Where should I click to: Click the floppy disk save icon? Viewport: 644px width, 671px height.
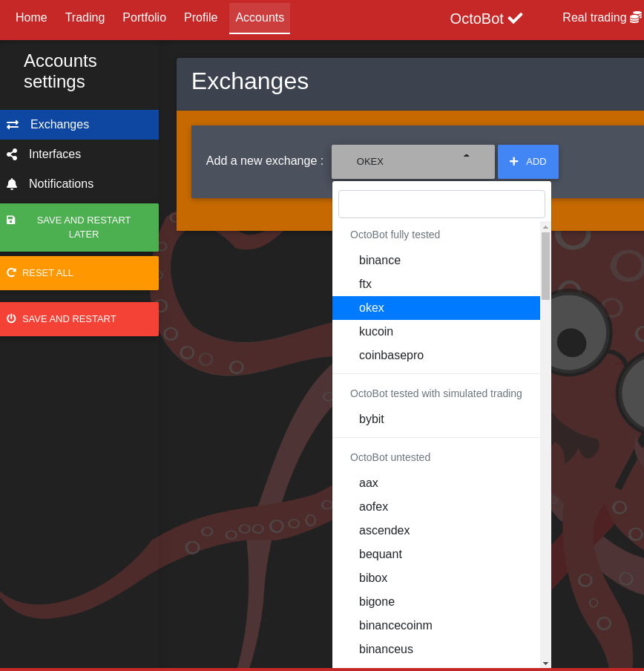[10, 220]
